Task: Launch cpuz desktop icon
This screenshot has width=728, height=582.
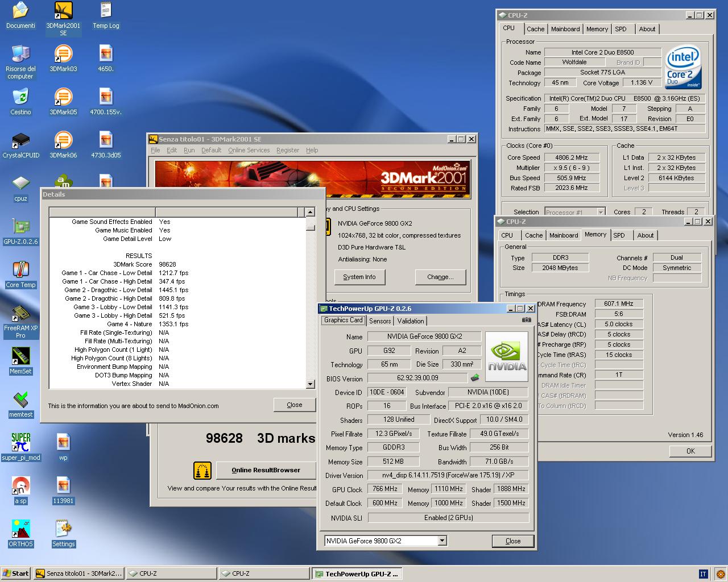Action: 20,188
